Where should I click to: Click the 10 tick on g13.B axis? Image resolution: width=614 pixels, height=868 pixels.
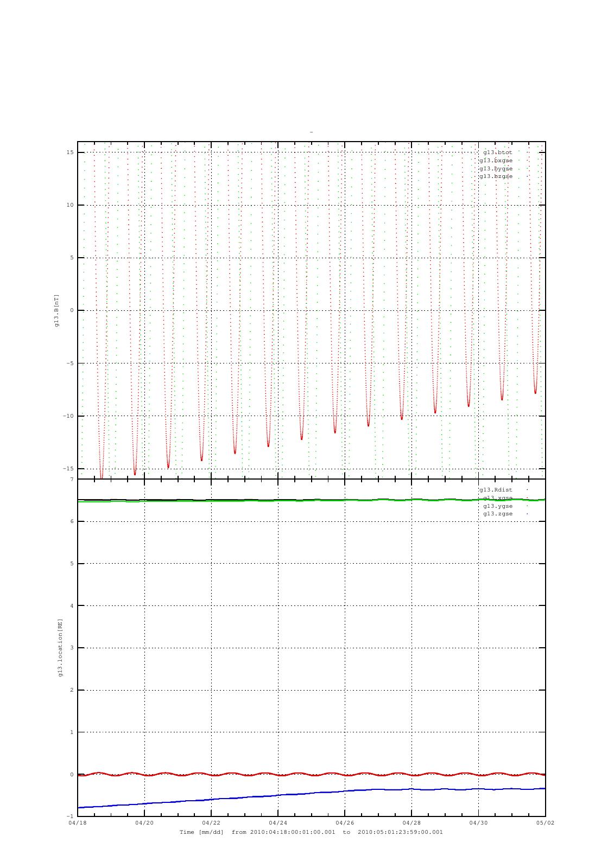tap(70, 205)
